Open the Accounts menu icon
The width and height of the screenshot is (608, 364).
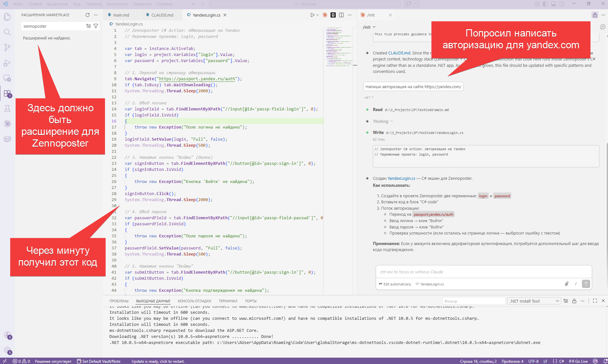(x=7, y=335)
